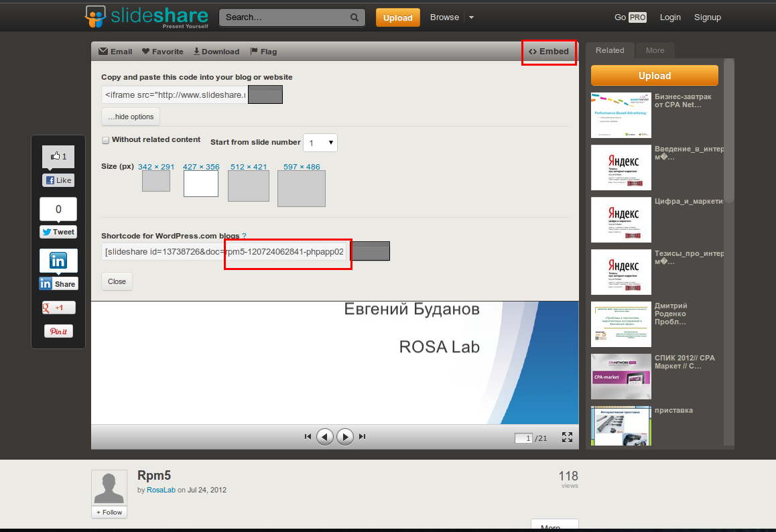The height and width of the screenshot is (532, 776).
Task: Go to previous slide
Action: pyautogui.click(x=324, y=436)
